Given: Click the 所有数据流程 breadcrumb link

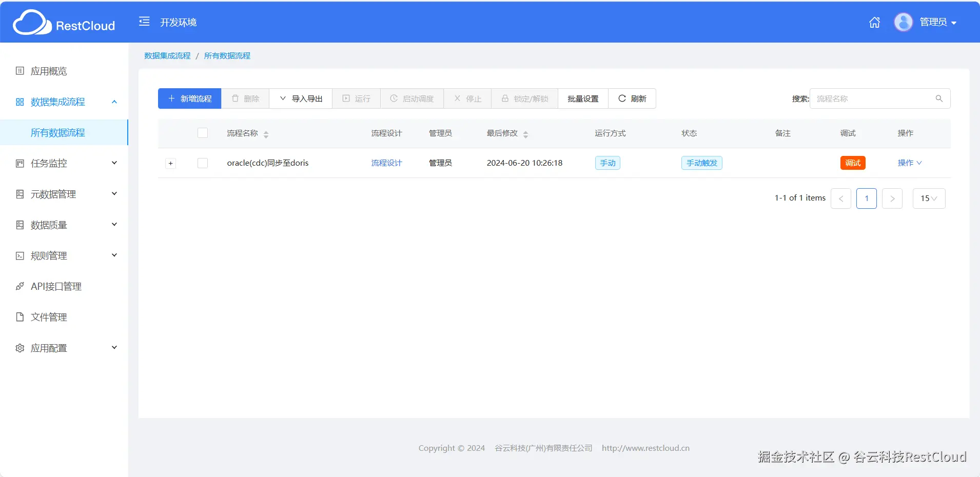Looking at the screenshot, I should pos(227,55).
